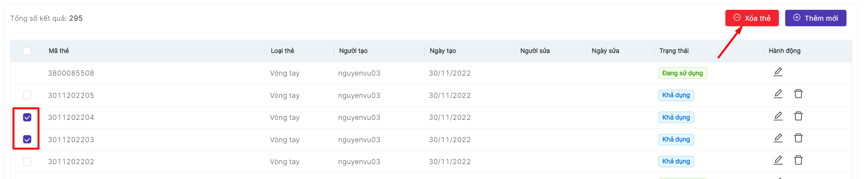This screenshot has width=868, height=179.
Task: Edit card 3011202204 with pencil icon
Action: (x=778, y=116)
